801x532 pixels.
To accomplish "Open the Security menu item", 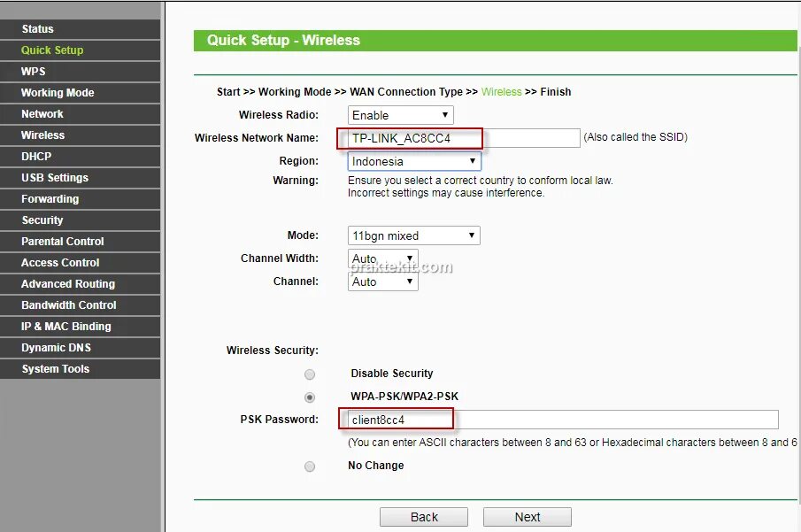I will pyautogui.click(x=80, y=220).
